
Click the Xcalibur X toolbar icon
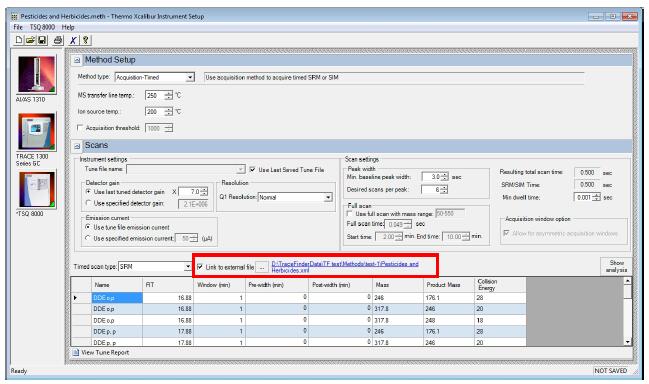click(x=73, y=40)
